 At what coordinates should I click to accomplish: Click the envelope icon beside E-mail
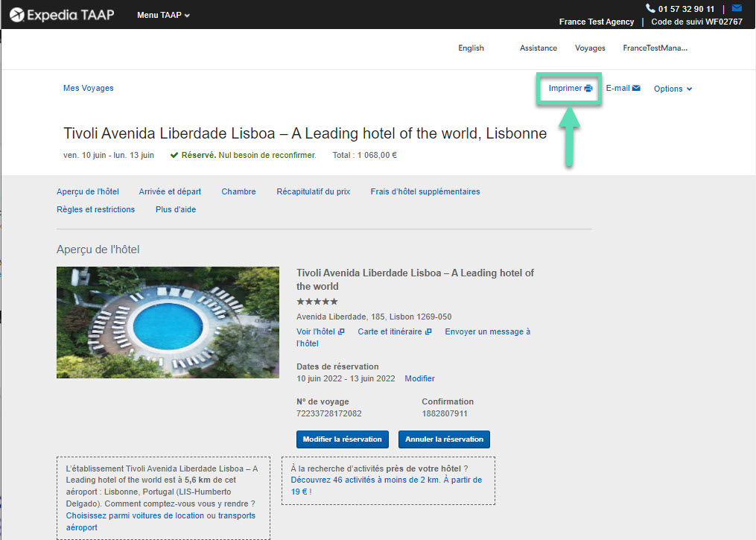click(x=636, y=88)
